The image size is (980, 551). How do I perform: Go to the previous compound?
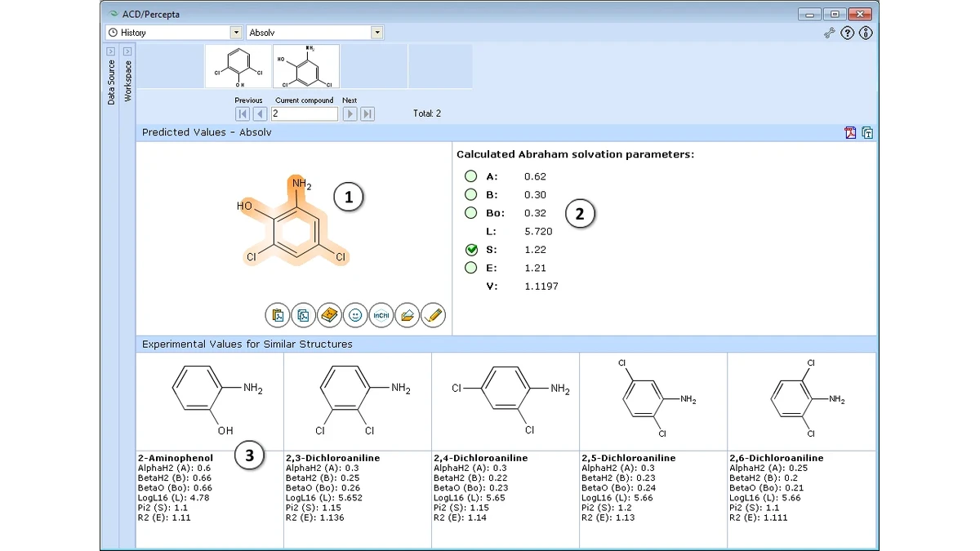point(260,114)
